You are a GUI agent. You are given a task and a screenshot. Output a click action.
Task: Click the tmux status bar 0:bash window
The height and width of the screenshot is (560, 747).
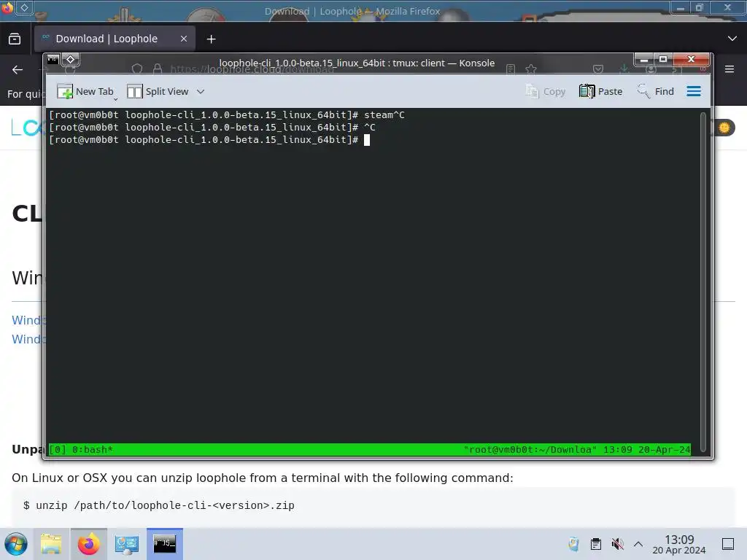[x=93, y=449]
